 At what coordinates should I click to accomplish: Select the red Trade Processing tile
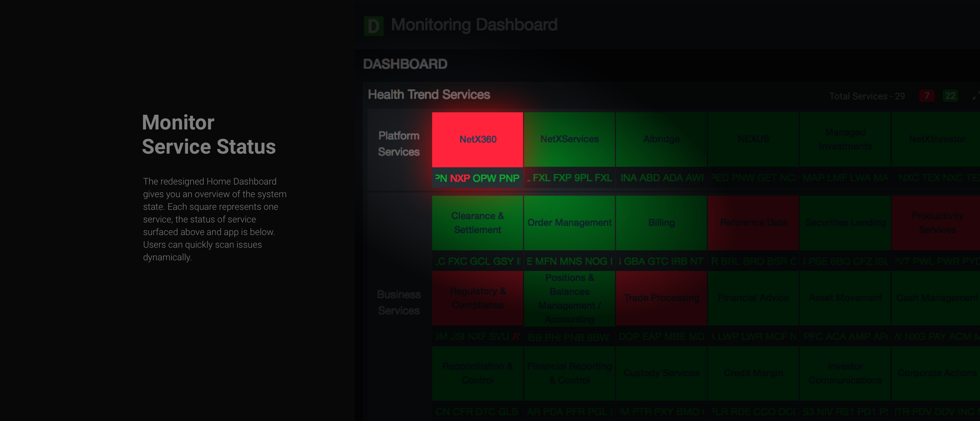(661, 298)
